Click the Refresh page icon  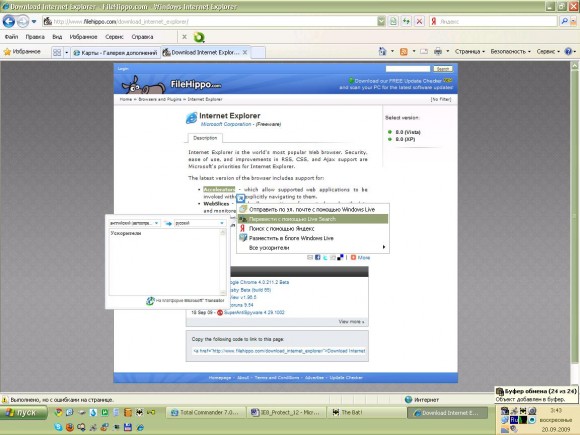tap(406, 21)
